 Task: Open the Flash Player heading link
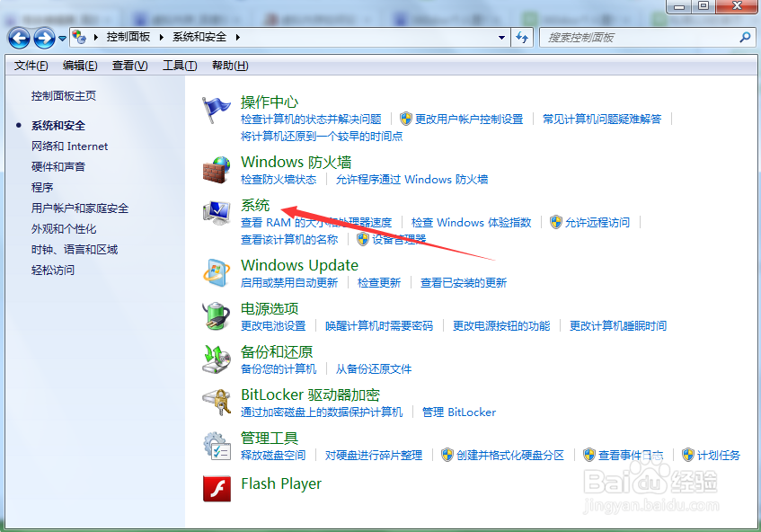281,483
